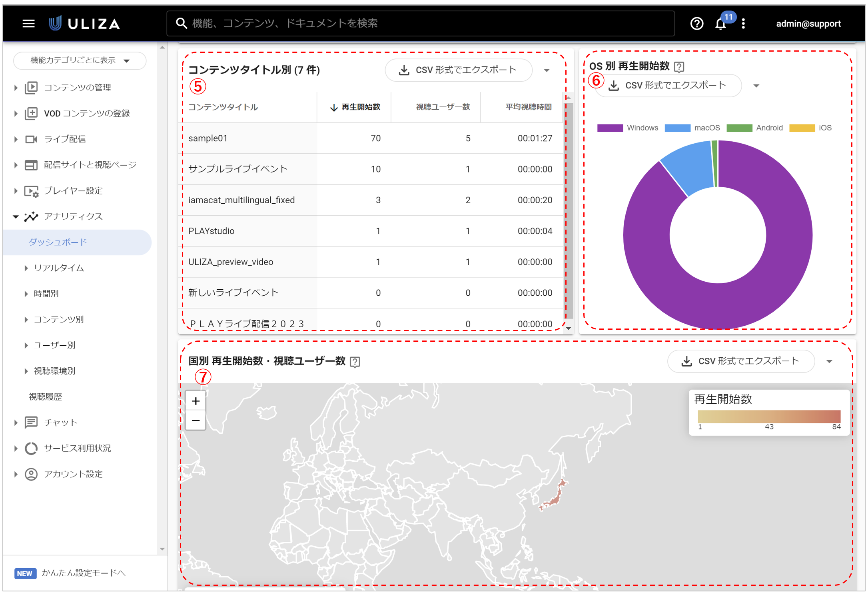868x597 pixels.
Task: Click ライブ配信 camera icon
Action: (31, 139)
